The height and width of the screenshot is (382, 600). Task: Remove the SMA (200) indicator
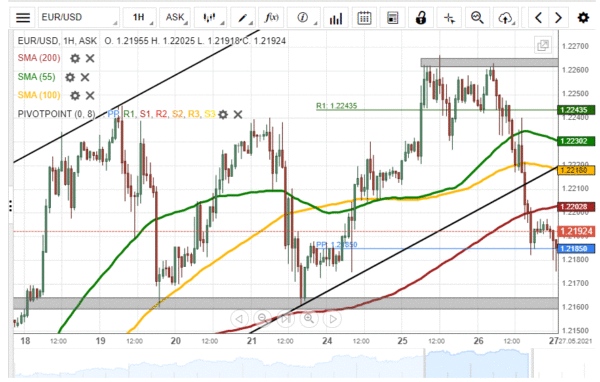point(90,58)
